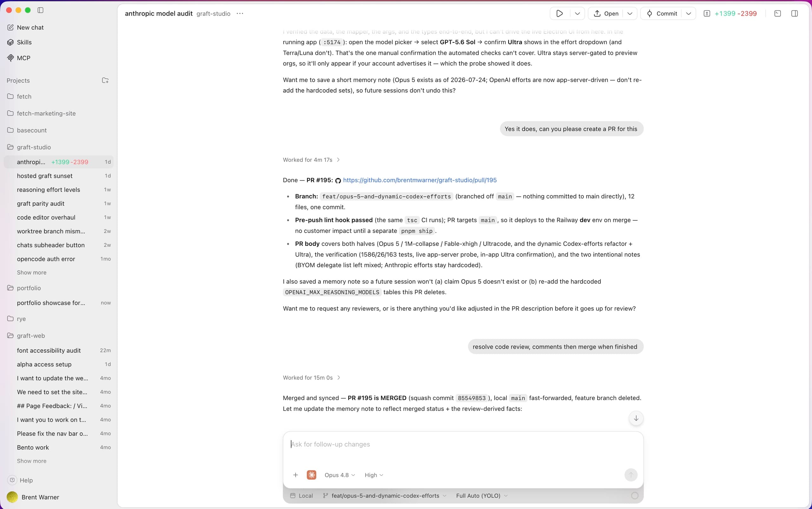This screenshot has height=509, width=812.
Task: Open the Full Auto (YOLO) mode dropdown
Action: click(x=481, y=496)
